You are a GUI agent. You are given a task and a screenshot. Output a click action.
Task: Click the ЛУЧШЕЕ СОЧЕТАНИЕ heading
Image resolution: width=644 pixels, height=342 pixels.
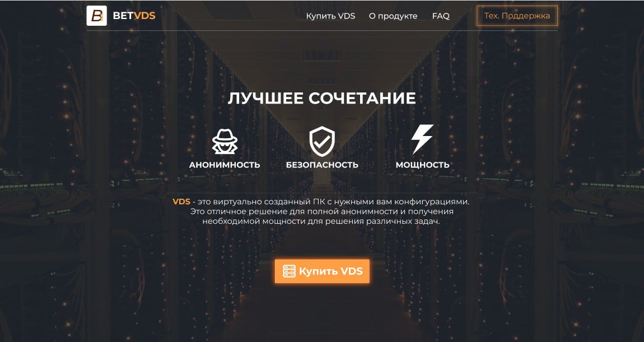322,99
